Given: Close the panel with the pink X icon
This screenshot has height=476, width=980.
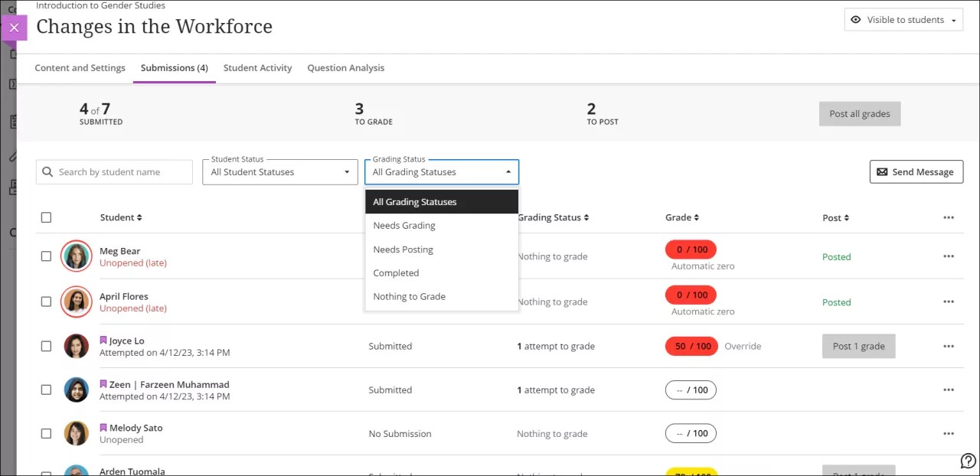Looking at the screenshot, I should (14, 28).
